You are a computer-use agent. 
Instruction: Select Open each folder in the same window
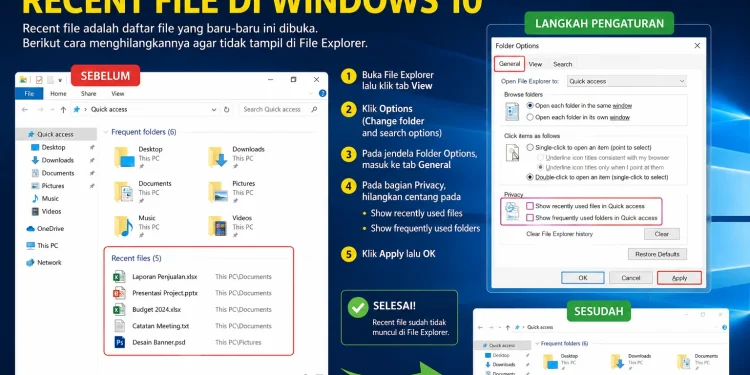[530, 105]
